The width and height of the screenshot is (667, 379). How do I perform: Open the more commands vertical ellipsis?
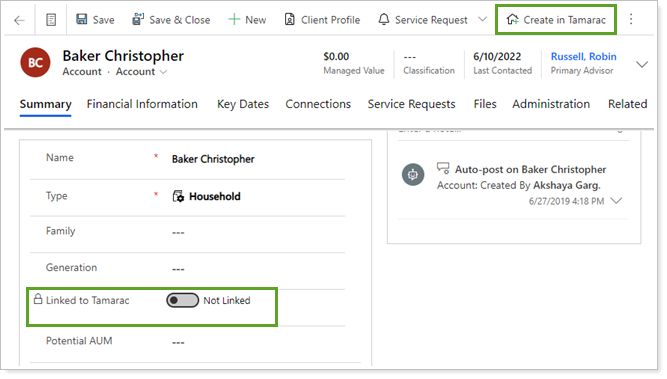[631, 19]
